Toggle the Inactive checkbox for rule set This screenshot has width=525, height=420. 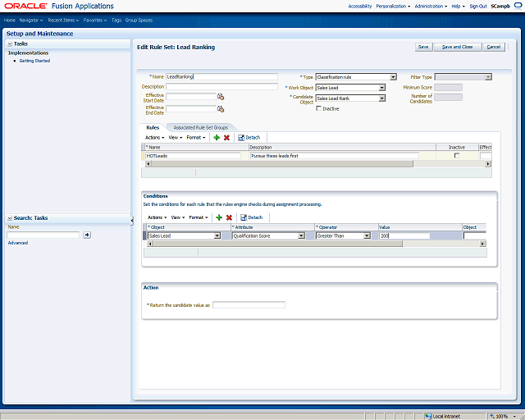pos(319,108)
